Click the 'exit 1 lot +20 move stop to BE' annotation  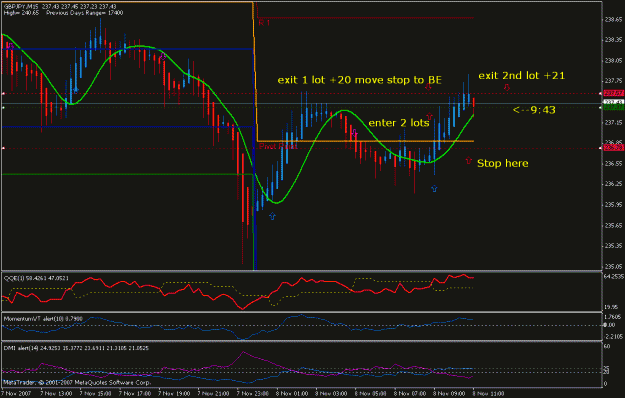coord(360,80)
